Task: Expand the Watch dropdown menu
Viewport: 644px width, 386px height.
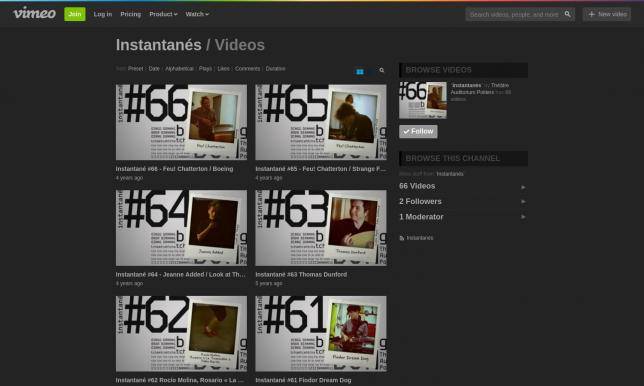Action: coord(197,14)
